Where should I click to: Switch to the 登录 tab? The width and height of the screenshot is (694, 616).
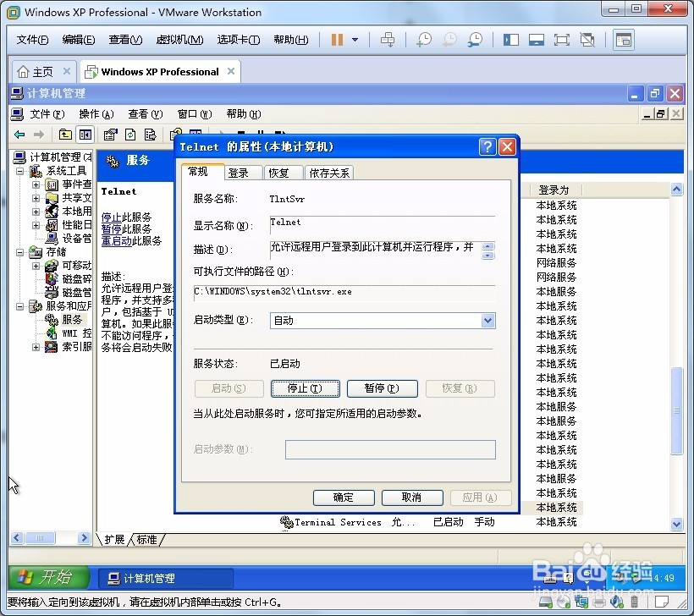(x=242, y=172)
